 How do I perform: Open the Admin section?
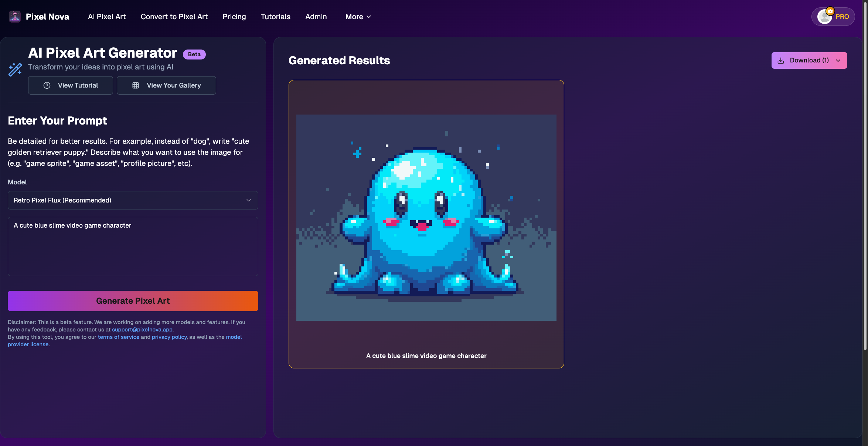point(316,17)
